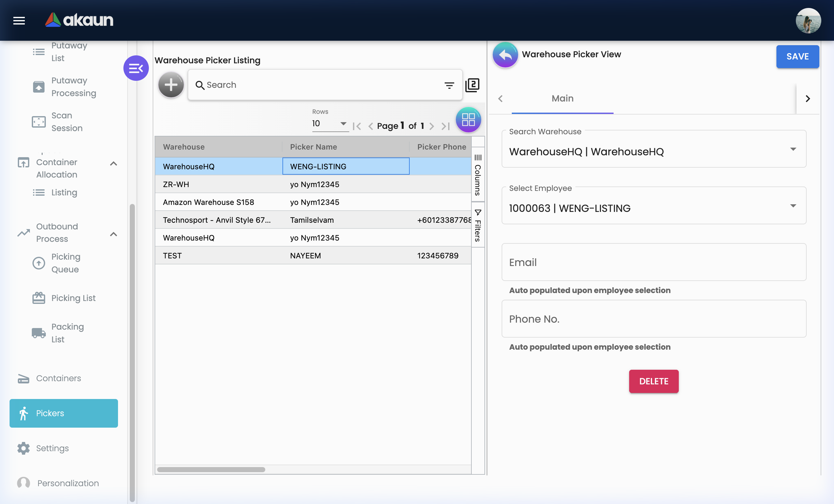Select the Main tab
Viewport: 834px width, 504px height.
pos(562,99)
